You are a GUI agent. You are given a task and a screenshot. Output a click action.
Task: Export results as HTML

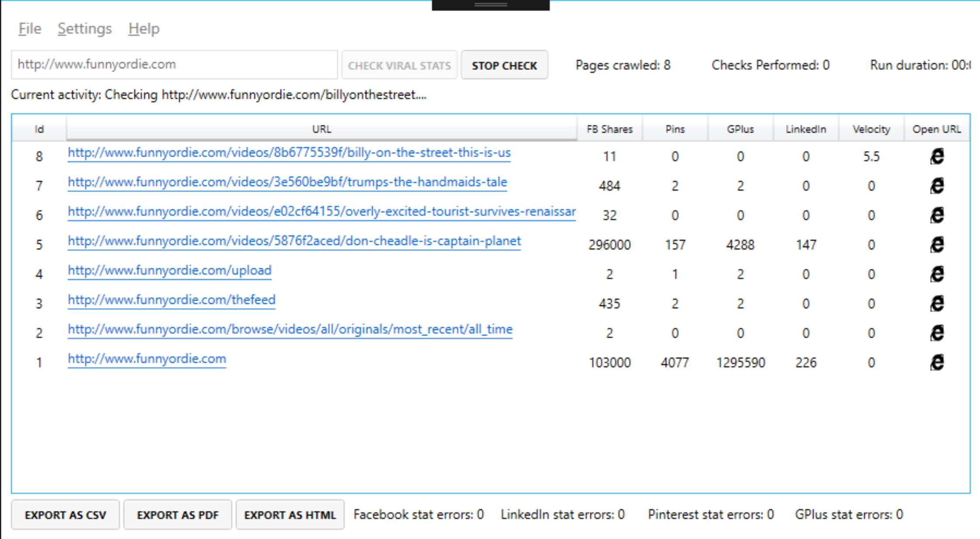pos(290,515)
